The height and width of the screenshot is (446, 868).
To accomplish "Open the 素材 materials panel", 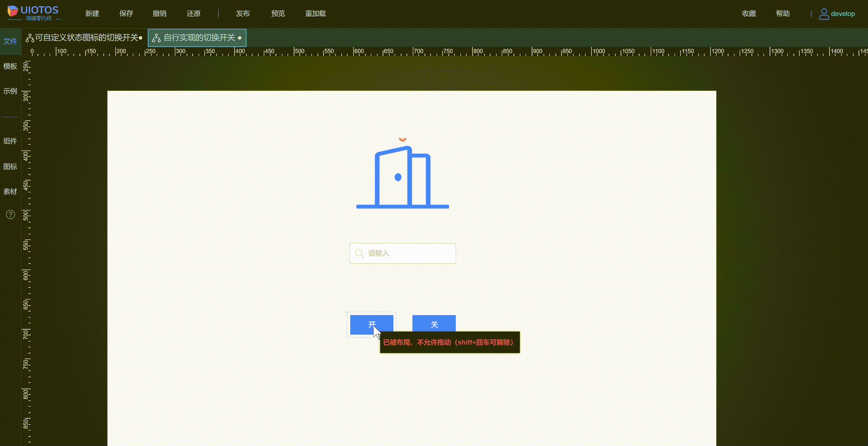I will (x=10, y=191).
